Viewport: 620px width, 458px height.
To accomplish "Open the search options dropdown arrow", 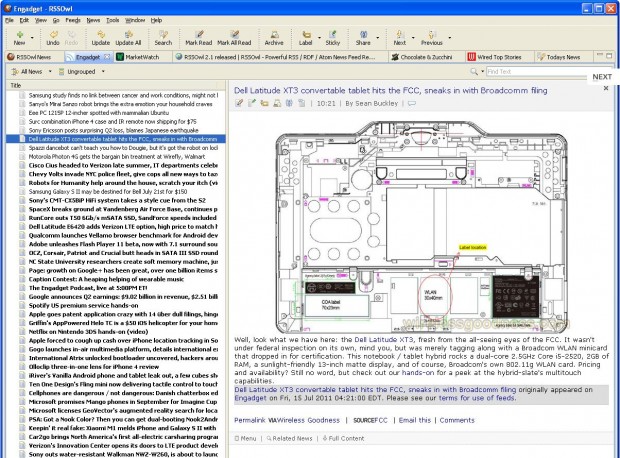I will point(482,72).
